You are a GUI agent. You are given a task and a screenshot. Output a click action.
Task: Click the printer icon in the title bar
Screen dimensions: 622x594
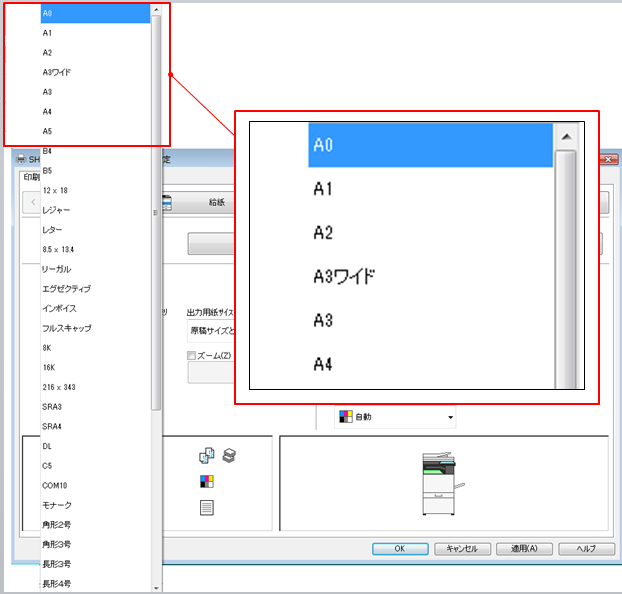[x=21, y=160]
